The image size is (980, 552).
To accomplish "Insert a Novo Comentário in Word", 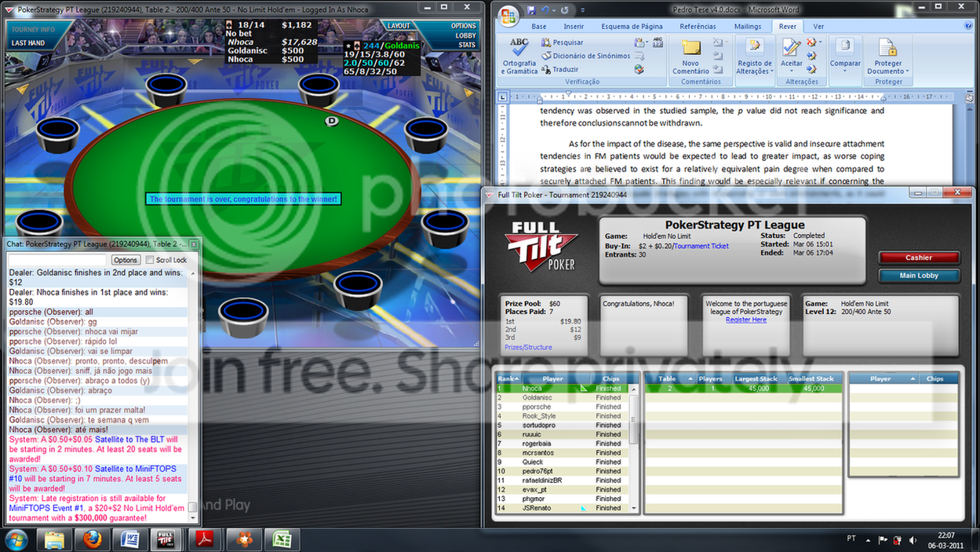I will pos(690,56).
